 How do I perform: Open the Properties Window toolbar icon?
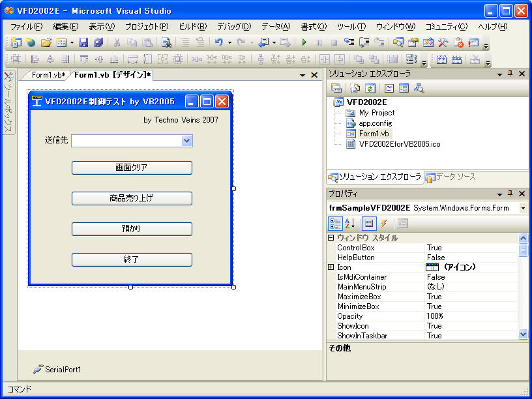413,42
